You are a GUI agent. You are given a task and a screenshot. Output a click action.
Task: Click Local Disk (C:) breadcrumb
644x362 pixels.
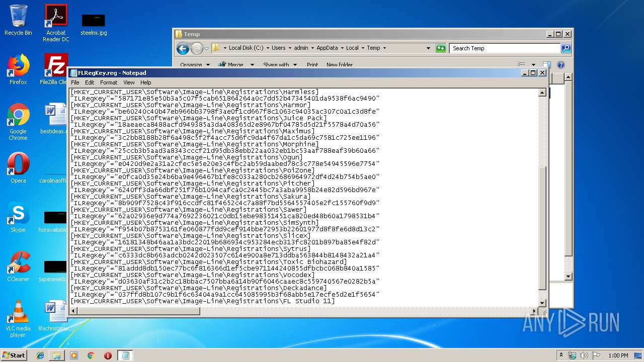[x=246, y=48]
